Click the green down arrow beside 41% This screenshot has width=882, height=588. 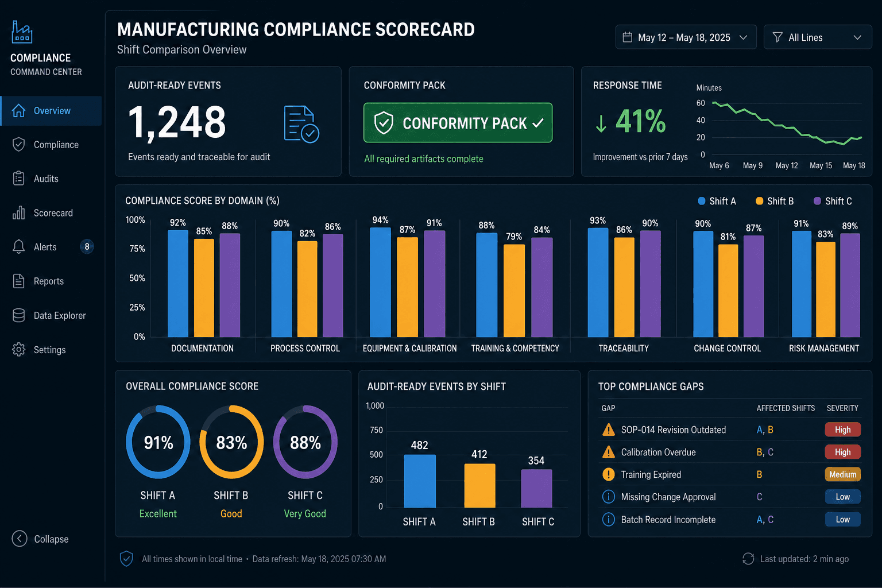pos(601,123)
